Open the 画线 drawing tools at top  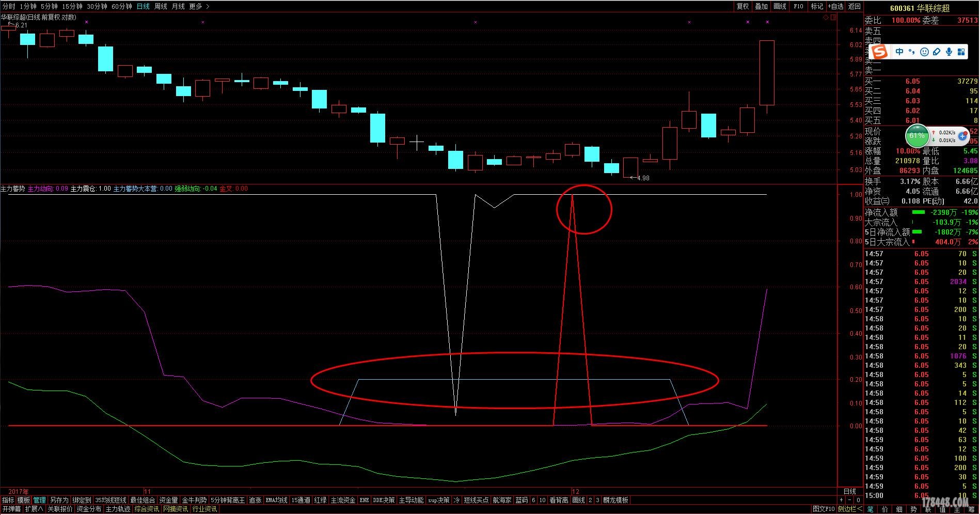[x=780, y=6]
